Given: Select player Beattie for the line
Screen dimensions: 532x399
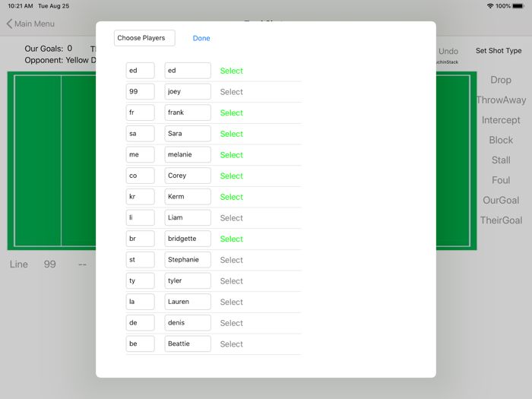Looking at the screenshot, I should (x=231, y=344).
